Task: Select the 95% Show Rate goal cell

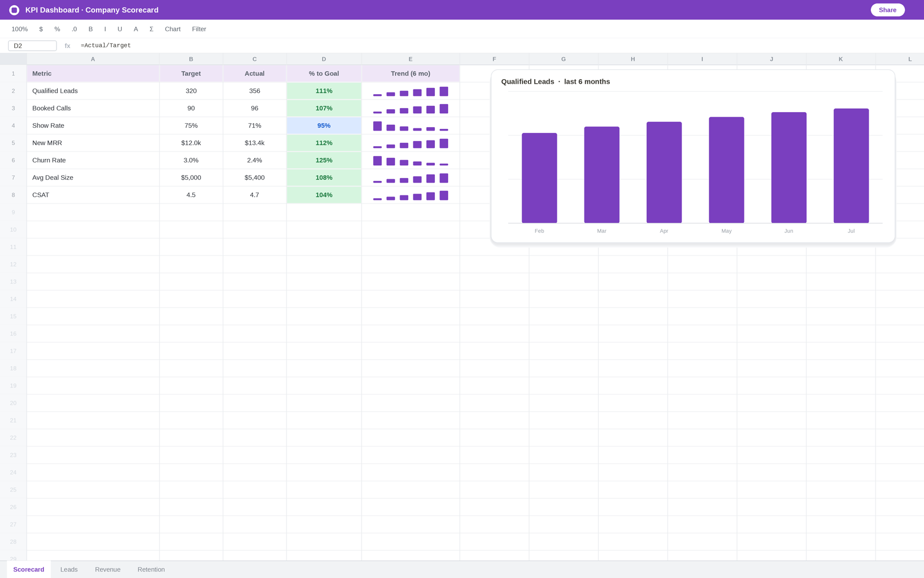Action: 324,125
